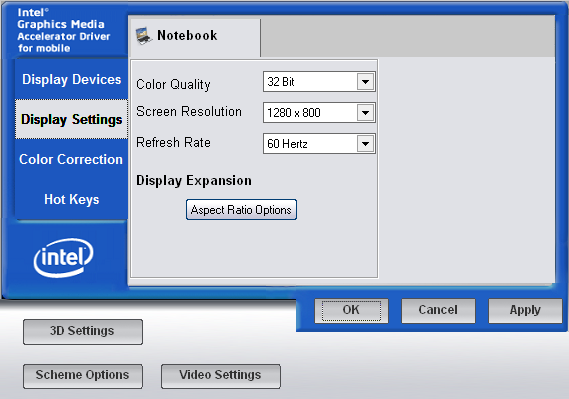Open the Hot Keys section
This screenshot has height=399, width=569.
click(71, 199)
